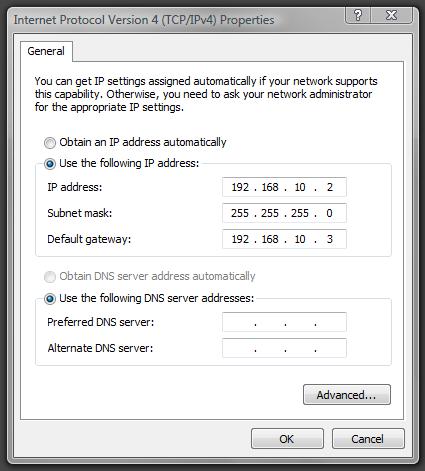Click first octet of Preferred DNS server
This screenshot has height=471, width=425.
pos(240,322)
